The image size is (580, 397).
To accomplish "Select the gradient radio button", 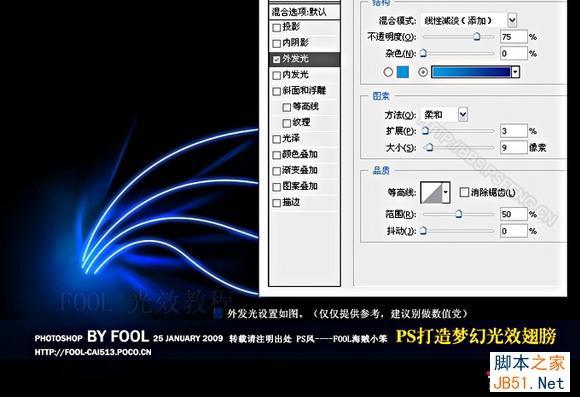I will (x=423, y=72).
